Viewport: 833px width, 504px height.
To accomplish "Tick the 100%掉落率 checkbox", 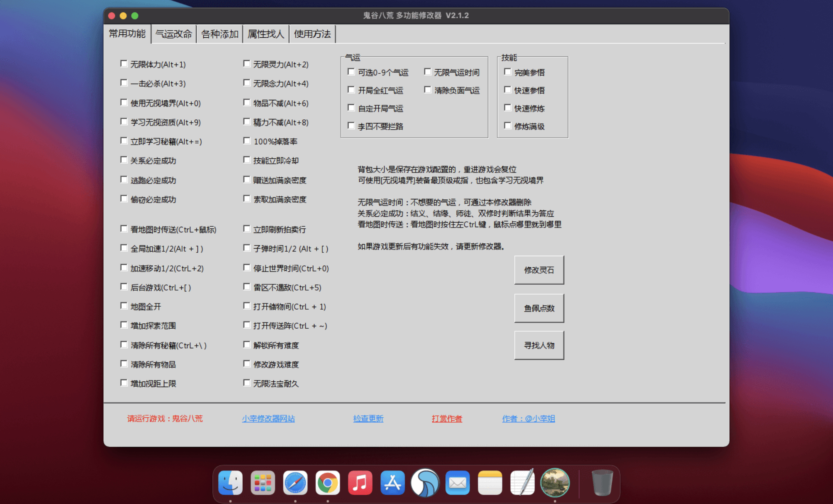I will [247, 141].
